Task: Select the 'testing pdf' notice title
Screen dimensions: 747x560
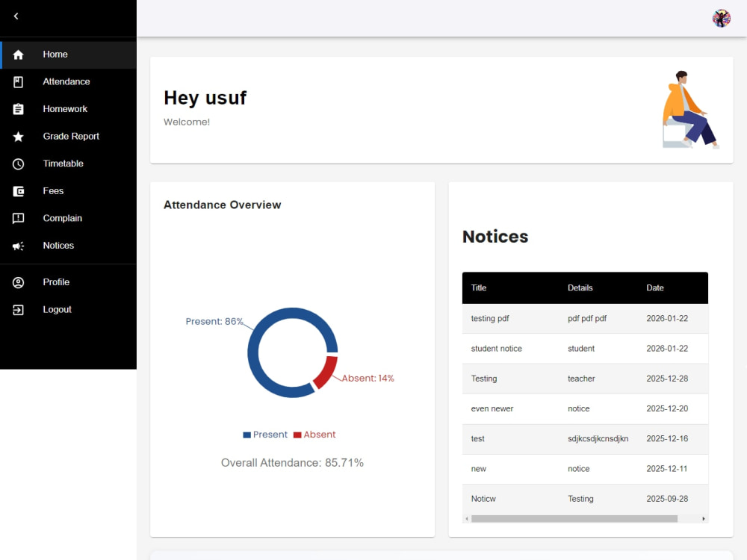Action: click(490, 319)
